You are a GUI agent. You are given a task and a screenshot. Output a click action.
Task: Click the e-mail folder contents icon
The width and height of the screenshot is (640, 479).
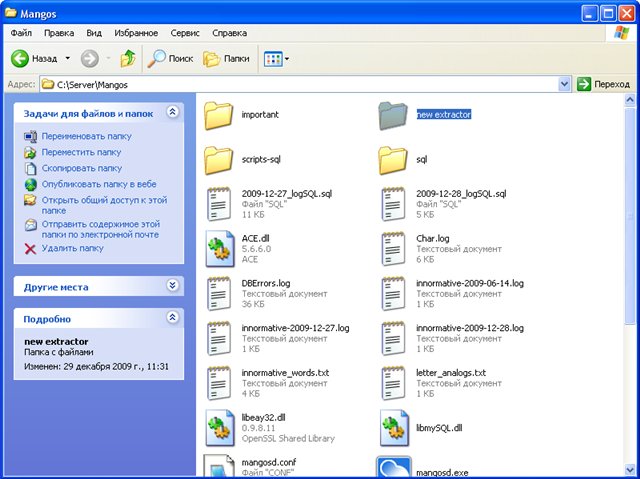[x=31, y=225]
